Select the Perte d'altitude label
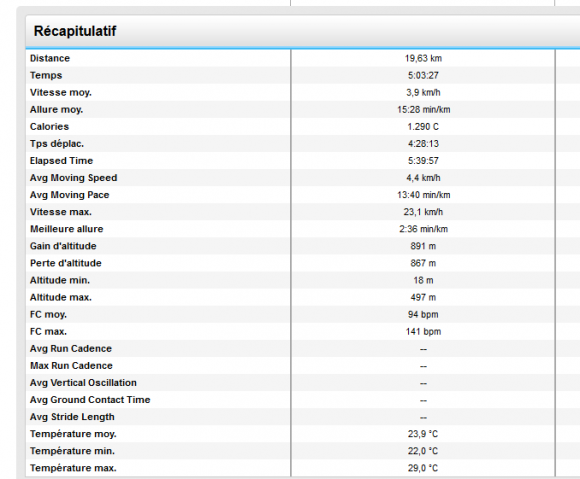This screenshot has width=580, height=479. 65,263
